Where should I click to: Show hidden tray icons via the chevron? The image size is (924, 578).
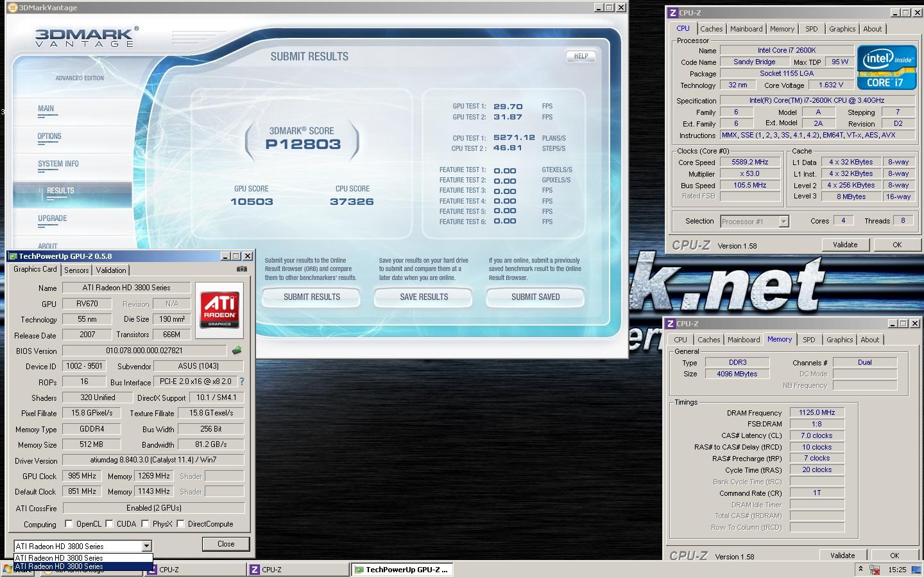click(860, 569)
